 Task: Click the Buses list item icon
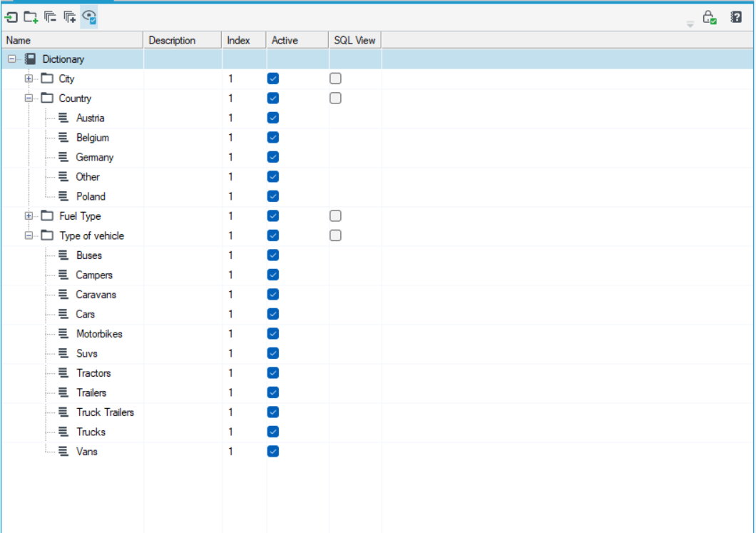[63, 255]
